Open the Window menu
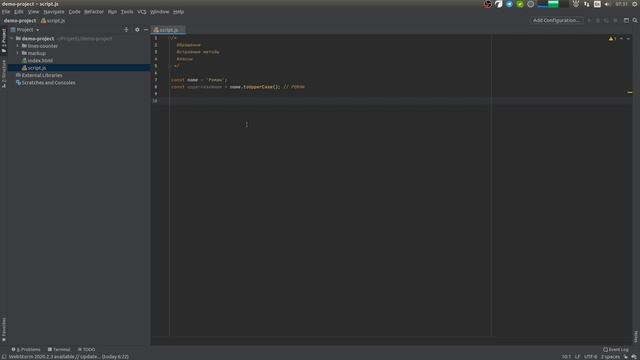Image resolution: width=640 pixels, height=360 pixels. tap(160, 12)
